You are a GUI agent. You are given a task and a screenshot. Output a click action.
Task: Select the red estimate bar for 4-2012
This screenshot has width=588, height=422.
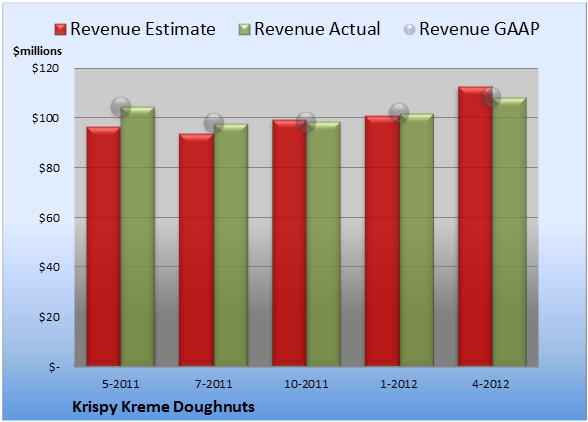tap(475, 226)
